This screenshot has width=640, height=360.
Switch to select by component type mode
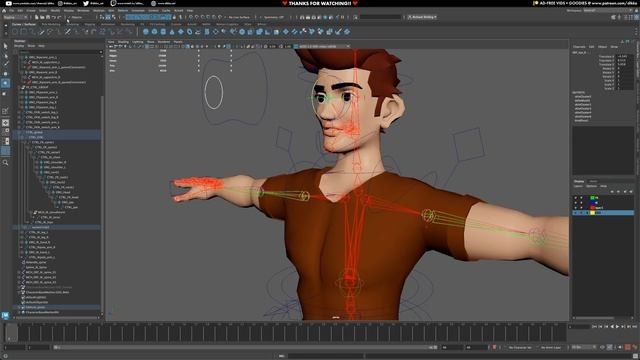click(113, 17)
